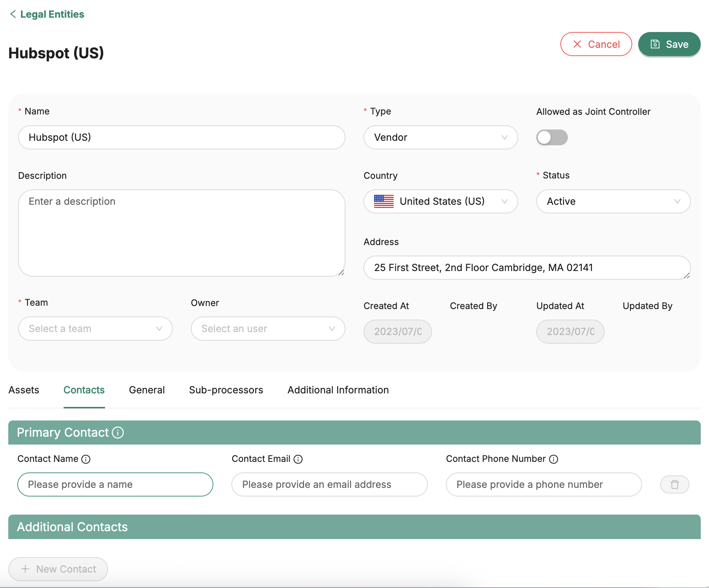Screen dimensions: 709x588
Task: Click the Contact Phone Number info icon
Action: point(554,459)
